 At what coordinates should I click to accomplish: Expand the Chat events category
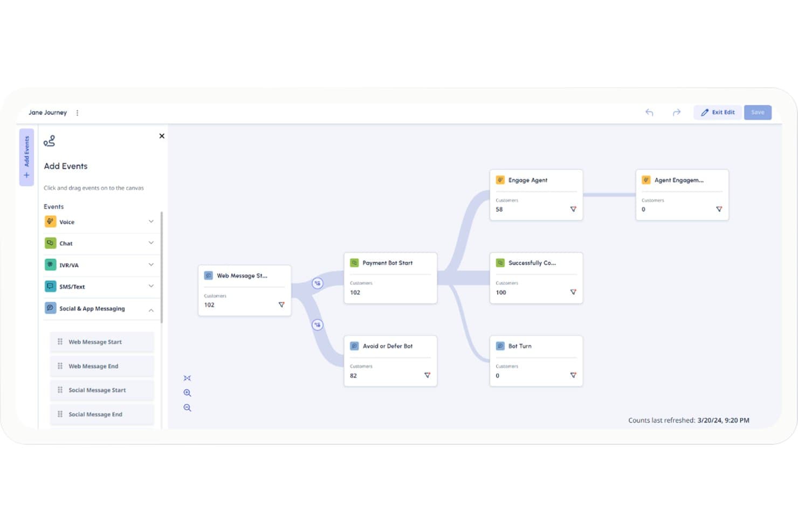(x=151, y=243)
